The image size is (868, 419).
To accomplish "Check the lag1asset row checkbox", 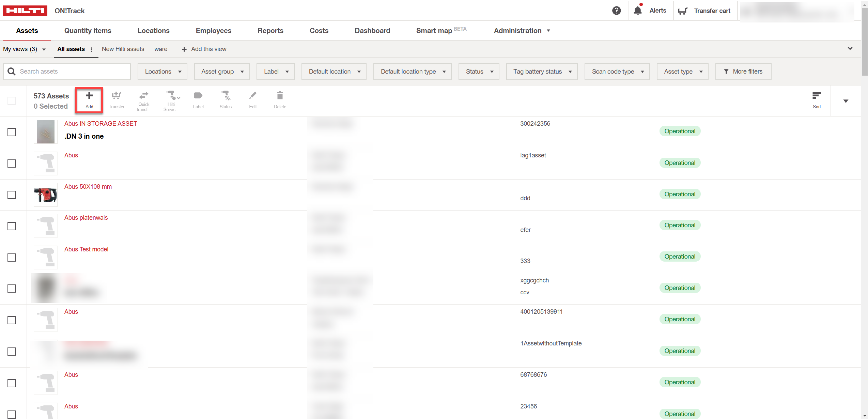I will pos(12,164).
